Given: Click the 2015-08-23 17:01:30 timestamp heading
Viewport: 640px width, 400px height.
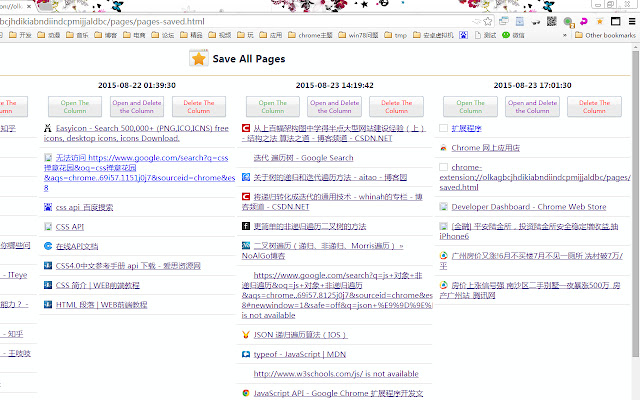Looking at the screenshot, I should [x=532, y=85].
